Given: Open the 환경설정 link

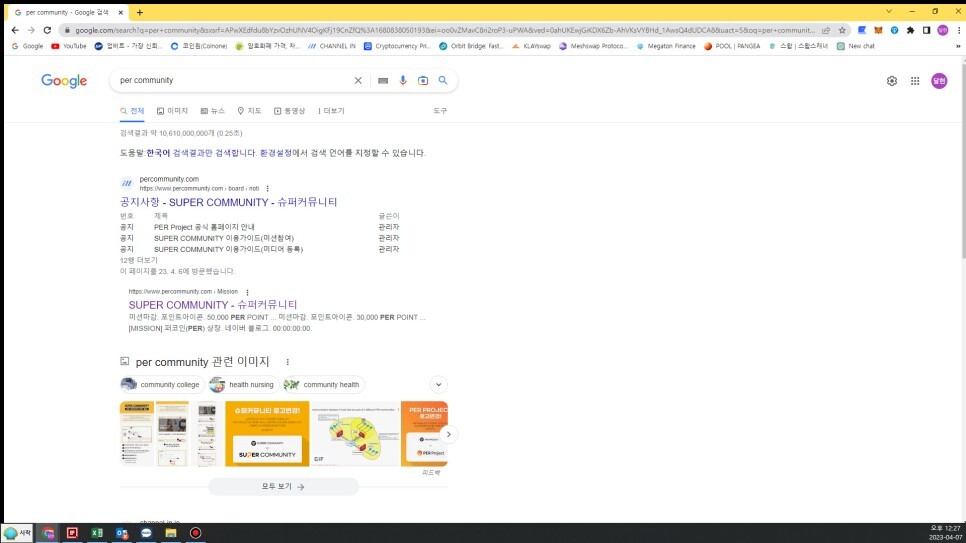Looking at the screenshot, I should coord(275,153).
